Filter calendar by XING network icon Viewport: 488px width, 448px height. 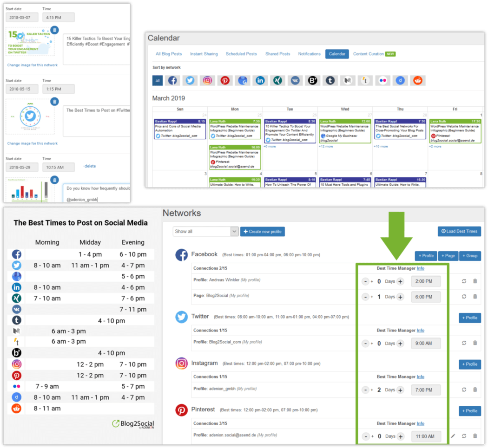click(277, 80)
